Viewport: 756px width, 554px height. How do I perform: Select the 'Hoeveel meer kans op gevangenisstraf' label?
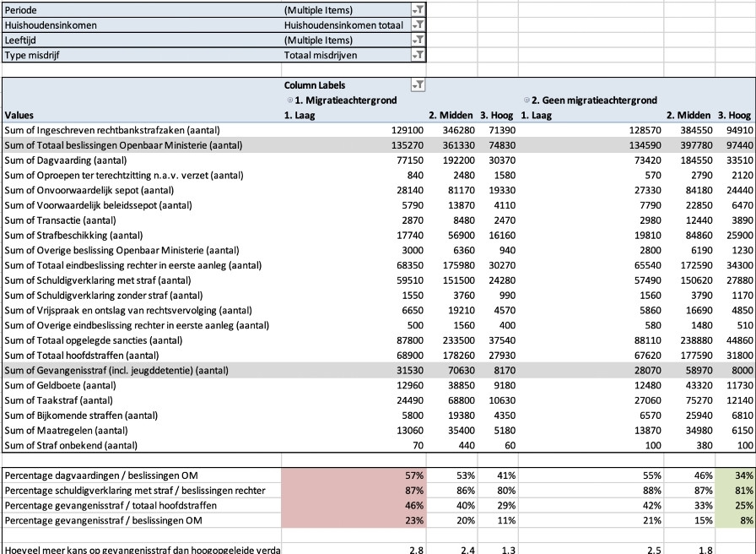[142, 549]
